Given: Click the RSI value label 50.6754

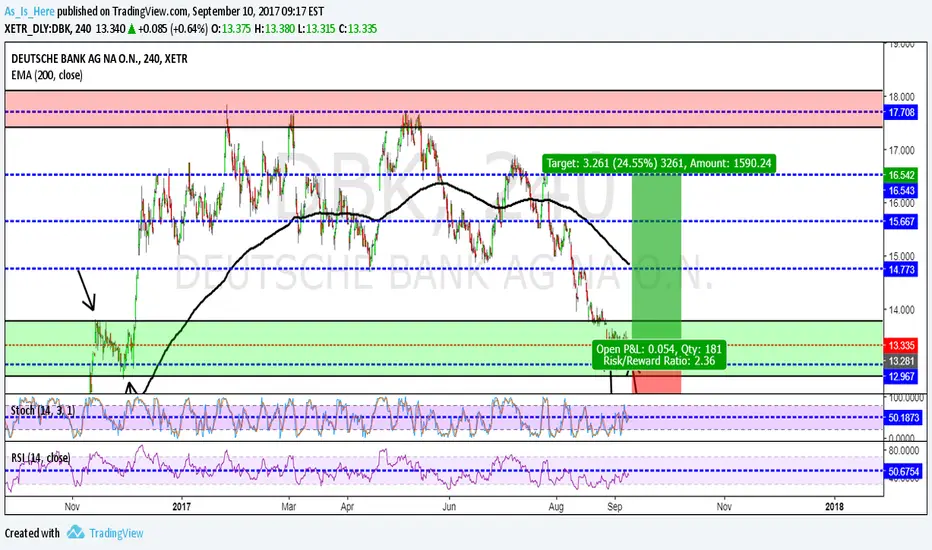Looking at the screenshot, I should pos(903,472).
